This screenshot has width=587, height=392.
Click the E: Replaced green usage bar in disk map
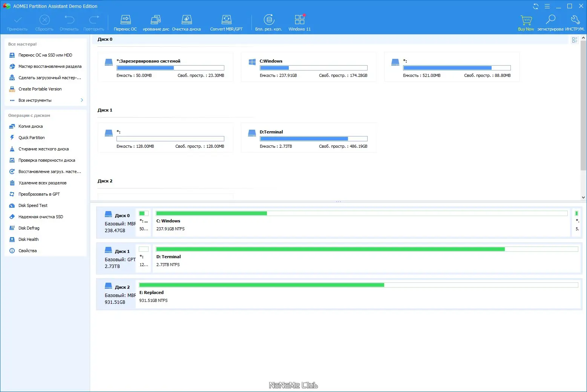point(262,285)
